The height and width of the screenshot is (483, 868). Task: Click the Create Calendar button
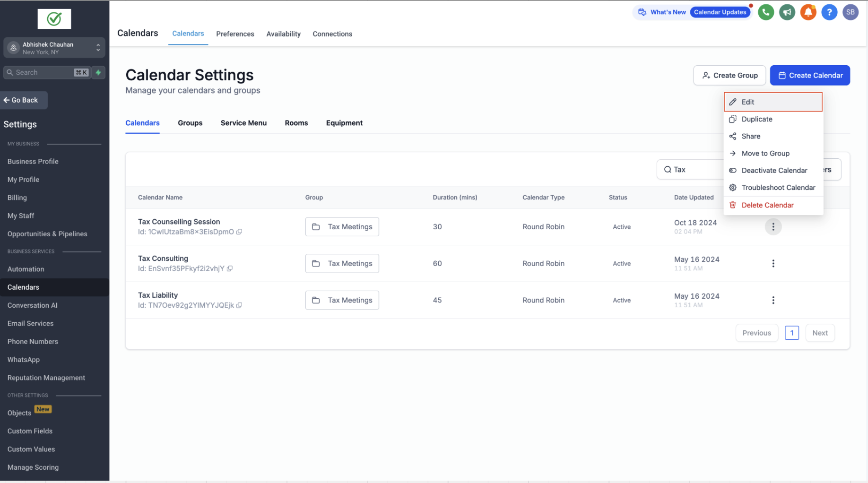(x=810, y=76)
